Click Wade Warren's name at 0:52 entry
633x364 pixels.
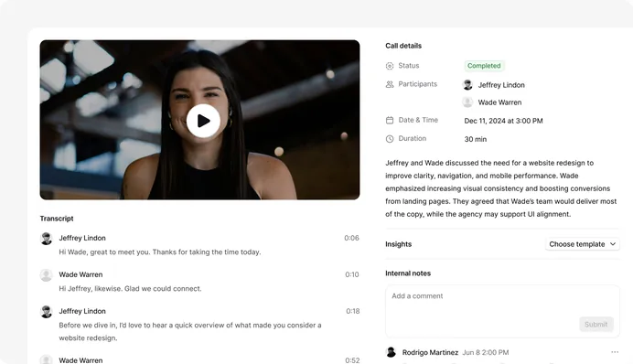pyautogui.click(x=80, y=360)
